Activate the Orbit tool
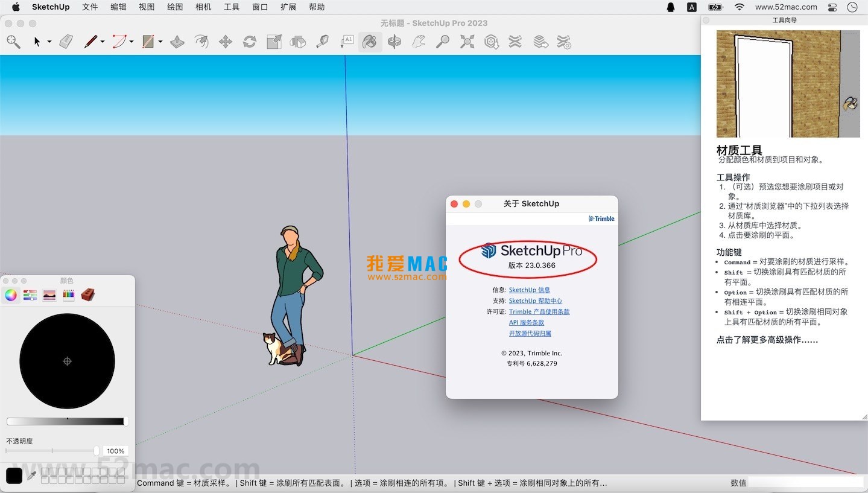 (x=394, y=42)
